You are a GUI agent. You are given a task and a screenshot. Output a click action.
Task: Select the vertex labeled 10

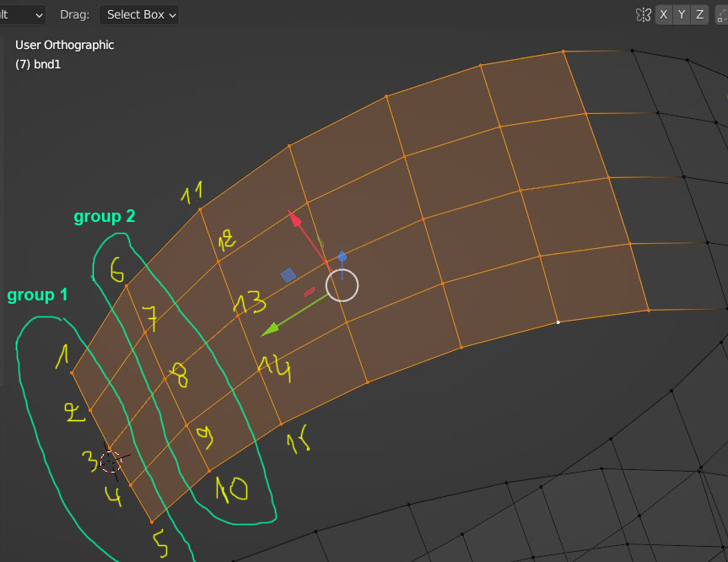tap(209, 469)
